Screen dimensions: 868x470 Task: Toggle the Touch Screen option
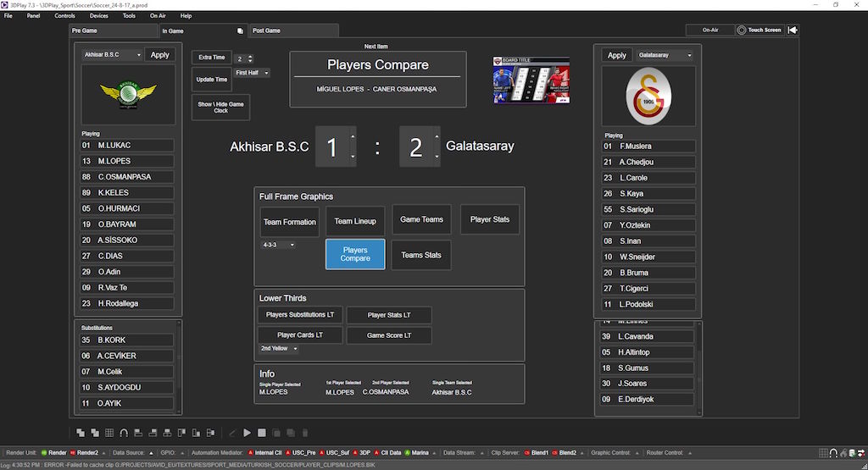[759, 30]
